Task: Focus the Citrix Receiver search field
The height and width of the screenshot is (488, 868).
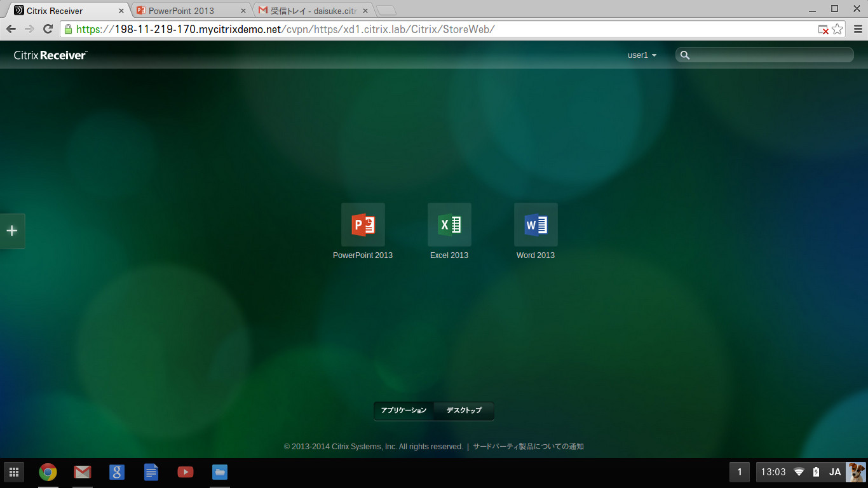Action: tap(764, 55)
